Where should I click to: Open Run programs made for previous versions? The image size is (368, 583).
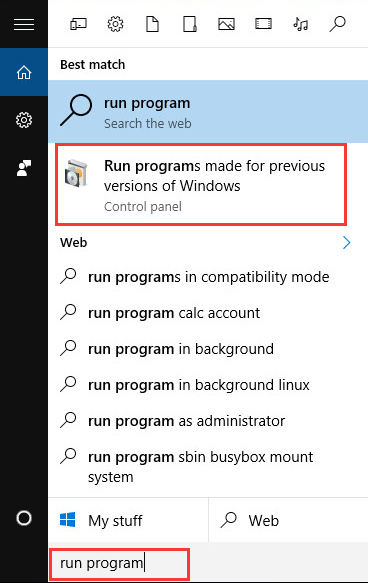coord(201,185)
